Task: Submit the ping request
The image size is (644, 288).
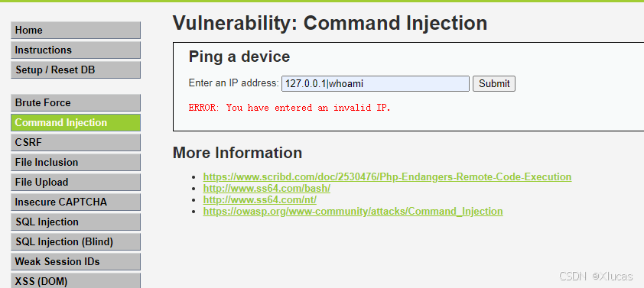Action: 494,84
